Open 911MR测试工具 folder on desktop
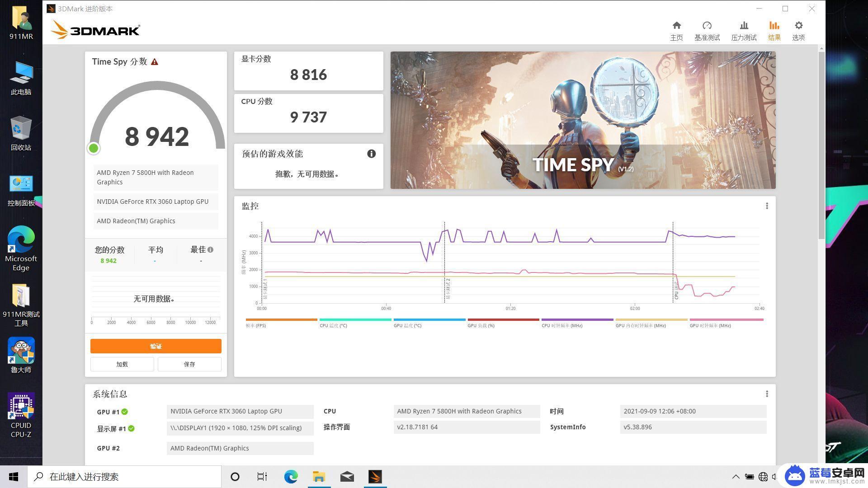The image size is (868, 488). [21, 305]
